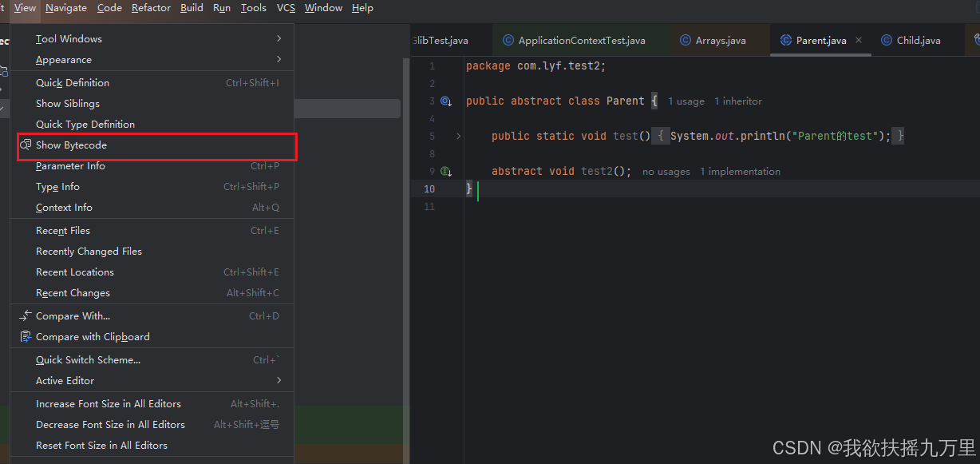The image size is (980, 464).
Task: Click the '1 implementation' hint
Action: (741, 172)
